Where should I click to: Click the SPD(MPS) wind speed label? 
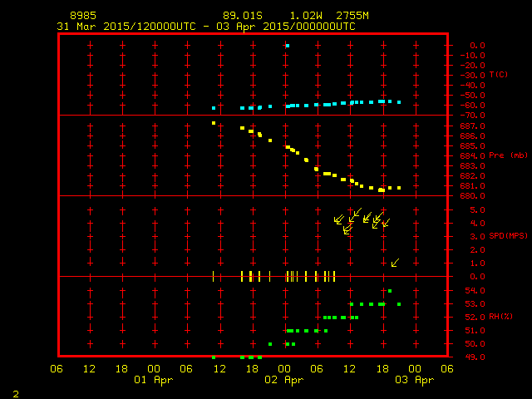tap(508, 235)
